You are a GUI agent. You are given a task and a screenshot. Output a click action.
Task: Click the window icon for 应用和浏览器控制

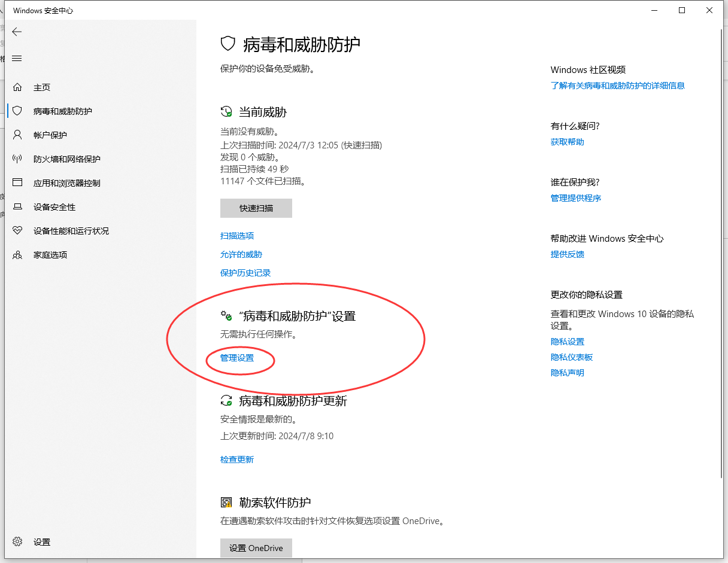17,183
